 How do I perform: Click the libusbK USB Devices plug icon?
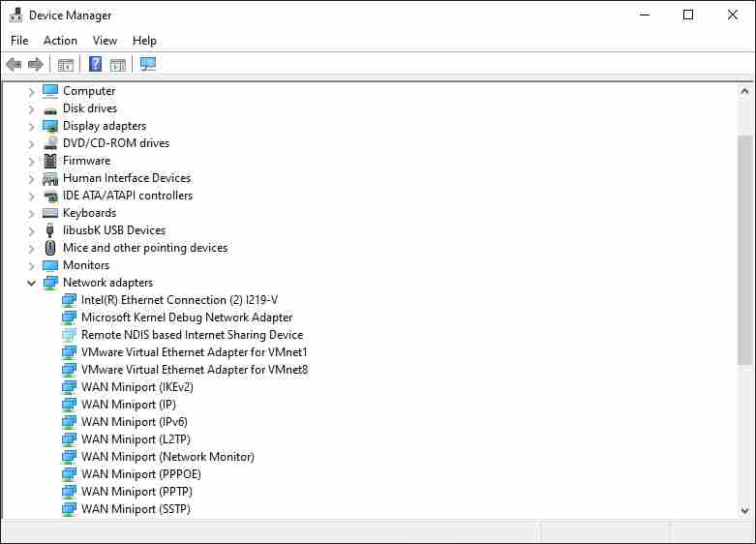click(x=49, y=230)
